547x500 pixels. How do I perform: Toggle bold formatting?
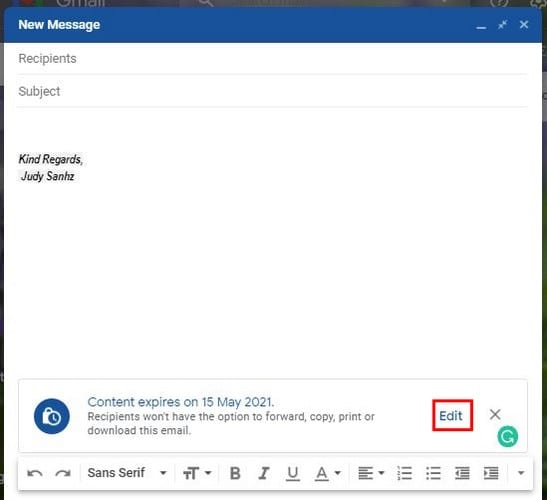[x=235, y=473]
